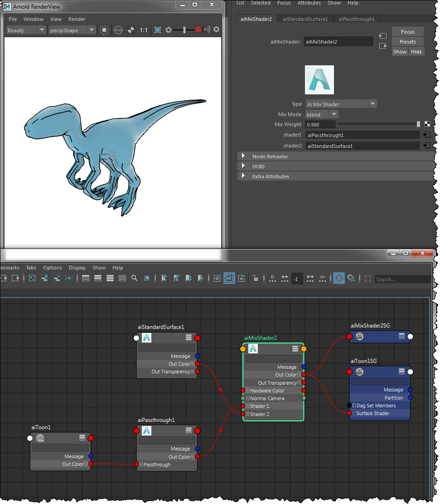Select the RGB channel display icon in RenderView
Image resolution: width=440 pixels, height=504 pixels.
pyautogui.click(x=118, y=30)
